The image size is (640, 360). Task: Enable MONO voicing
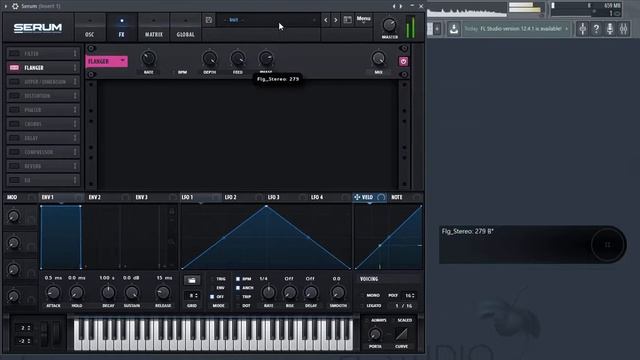tap(373, 295)
